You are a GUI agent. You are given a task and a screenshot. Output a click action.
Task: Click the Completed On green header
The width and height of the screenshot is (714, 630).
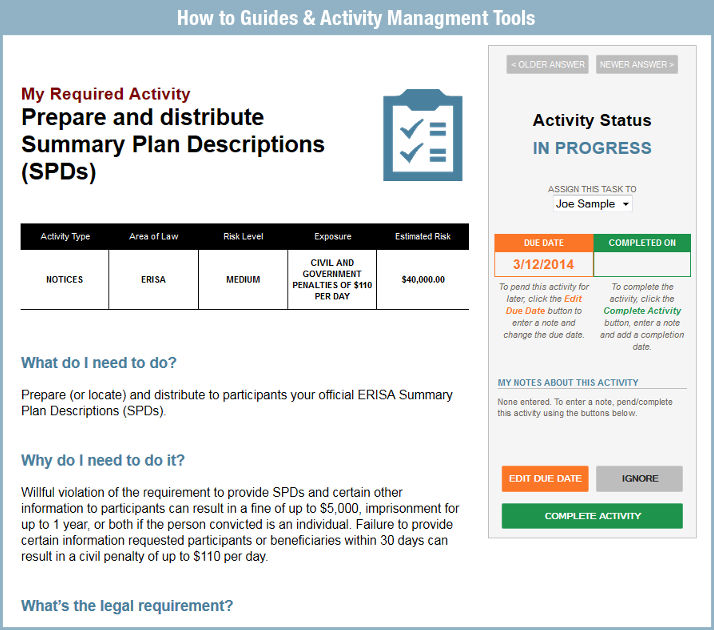(x=641, y=242)
